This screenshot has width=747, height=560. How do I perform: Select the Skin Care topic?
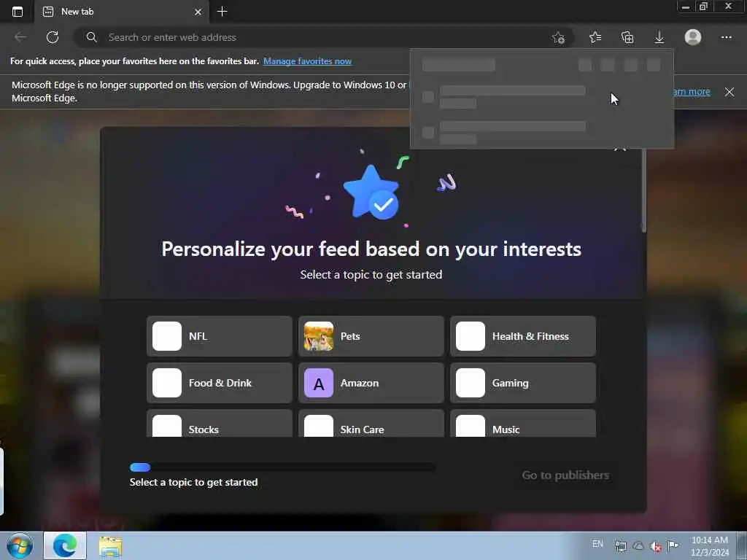click(371, 424)
